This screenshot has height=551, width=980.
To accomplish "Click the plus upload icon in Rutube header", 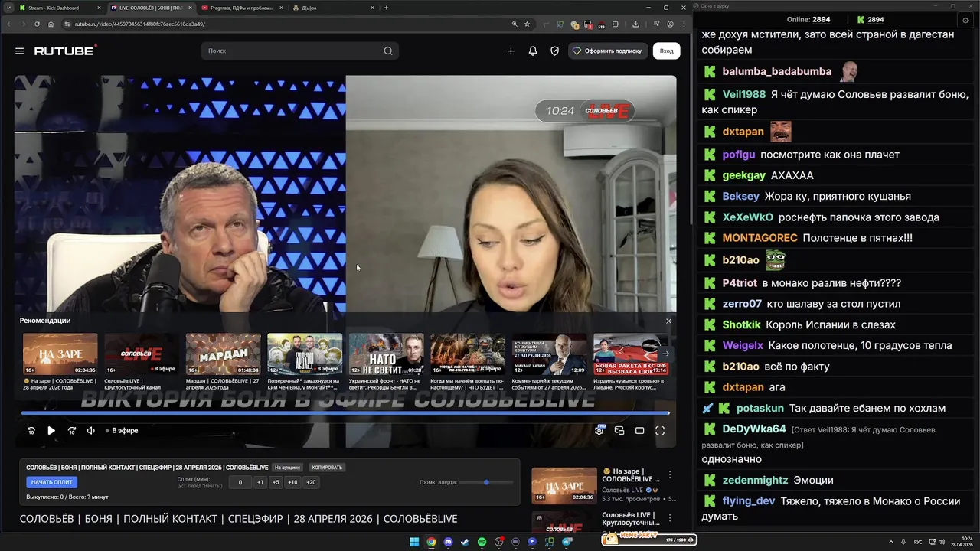I will pos(511,51).
